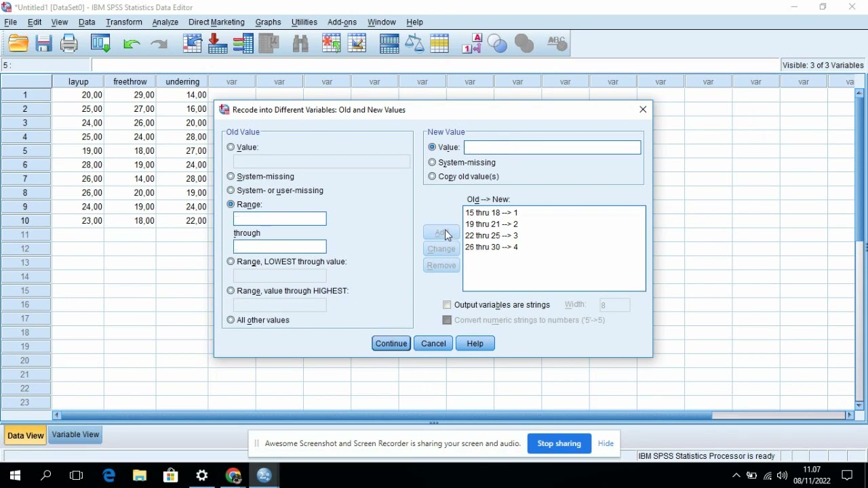This screenshot has height=488, width=868.
Task: Click the Add button
Action: [x=441, y=232]
